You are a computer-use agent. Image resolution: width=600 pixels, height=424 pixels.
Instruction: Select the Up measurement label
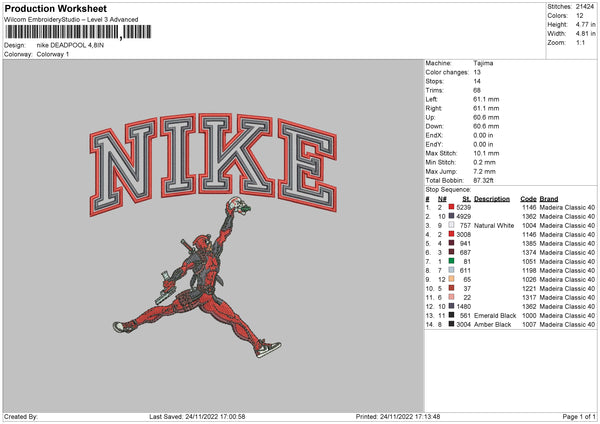pos(430,117)
